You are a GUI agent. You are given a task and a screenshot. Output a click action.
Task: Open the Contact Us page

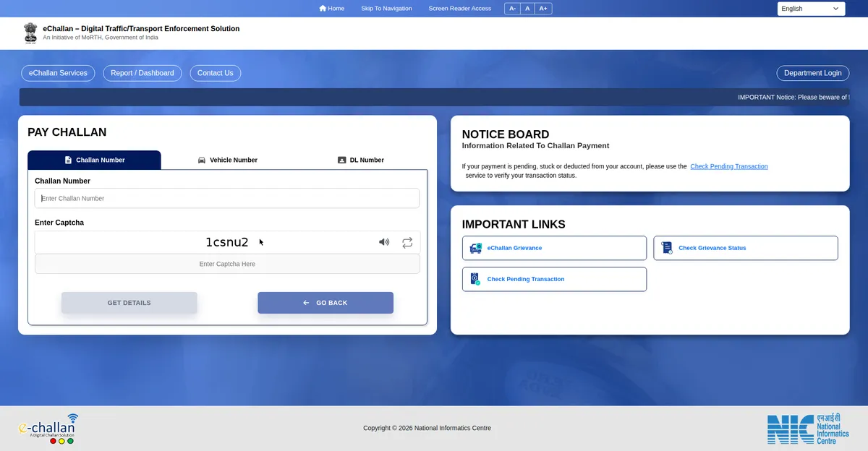pos(216,73)
